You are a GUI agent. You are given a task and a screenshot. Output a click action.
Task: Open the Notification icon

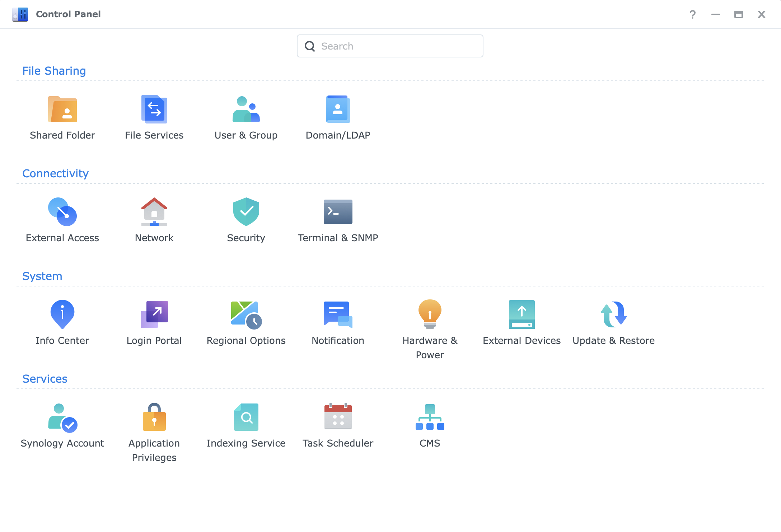pos(338,314)
